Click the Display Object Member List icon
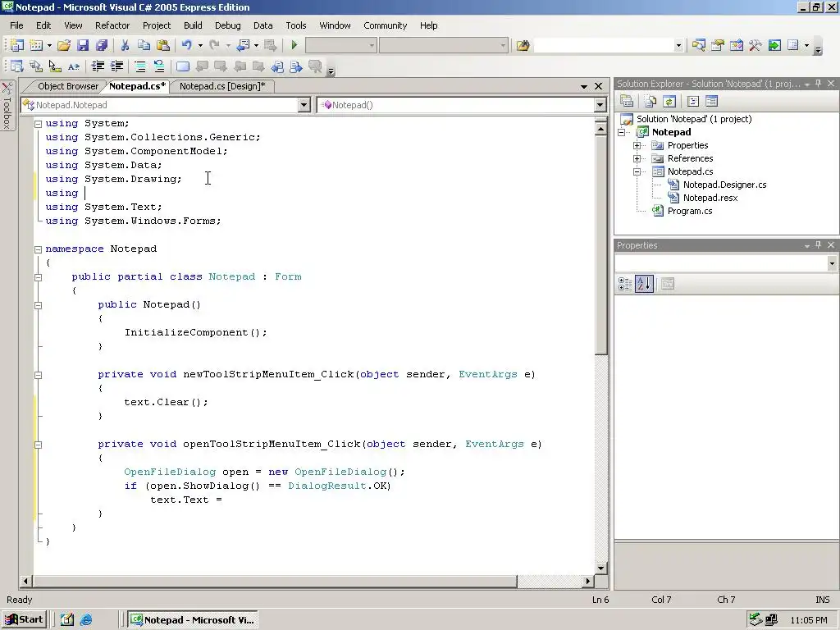Viewport: 840px width, 630px height. pyautogui.click(x=16, y=66)
